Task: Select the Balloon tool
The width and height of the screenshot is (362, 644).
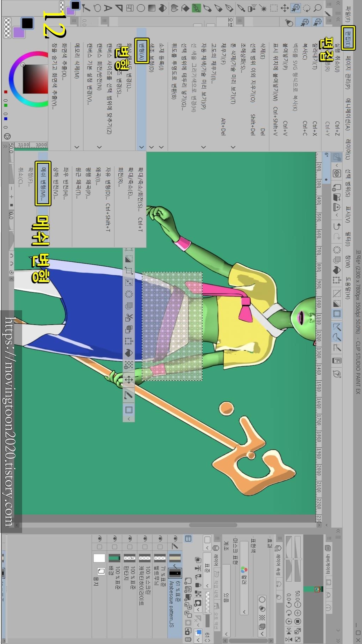Action: (x=97, y=8)
